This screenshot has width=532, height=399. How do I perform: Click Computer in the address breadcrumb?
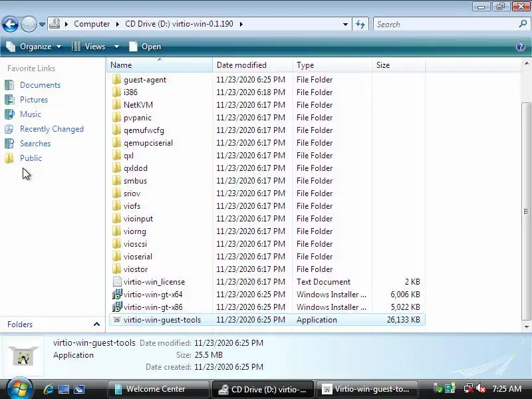(92, 24)
